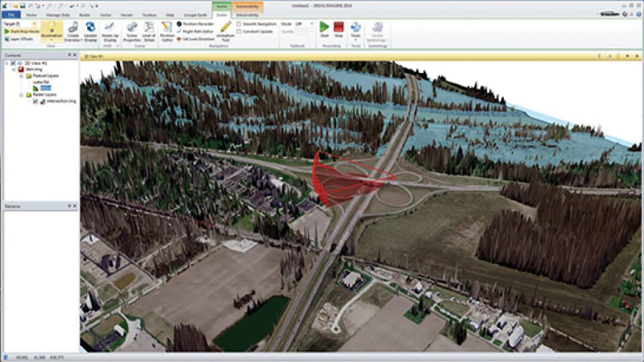
Task: Switch to the Raster tab
Action: [x=85, y=15]
